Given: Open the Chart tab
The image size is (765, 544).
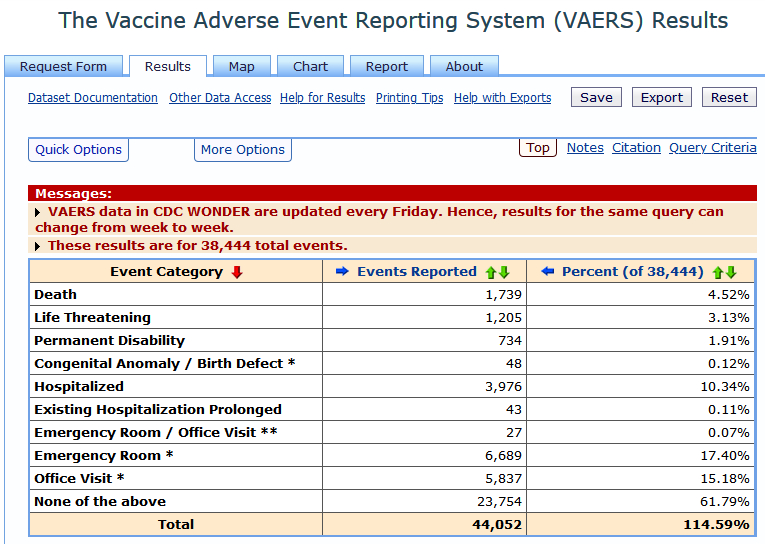Looking at the screenshot, I should (310, 67).
